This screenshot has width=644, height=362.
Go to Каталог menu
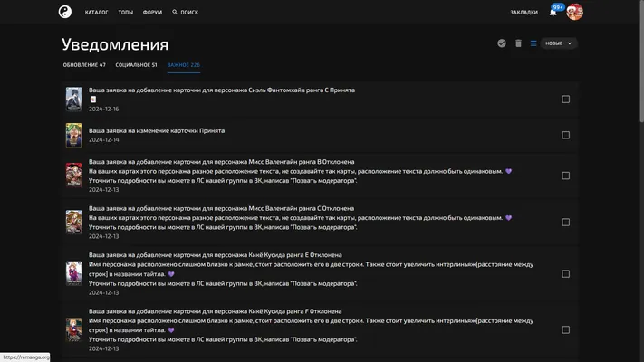tap(97, 13)
